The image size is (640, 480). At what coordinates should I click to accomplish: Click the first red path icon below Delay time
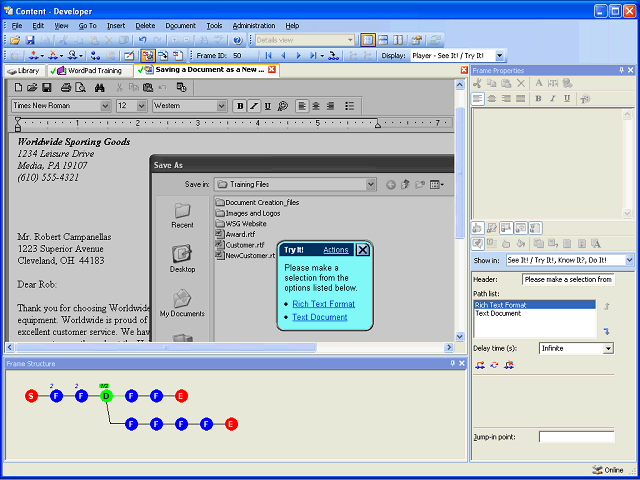coord(480,365)
